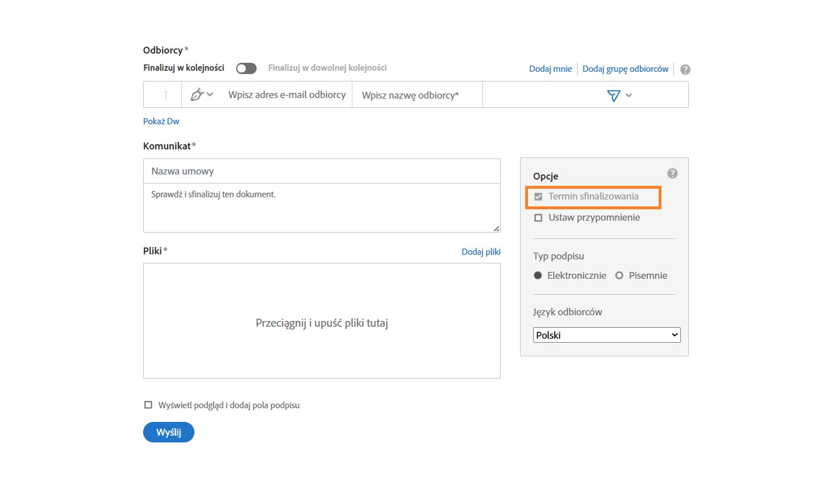Click the file drop area Przeciągnij i upuść pliki tutaj

click(322, 321)
